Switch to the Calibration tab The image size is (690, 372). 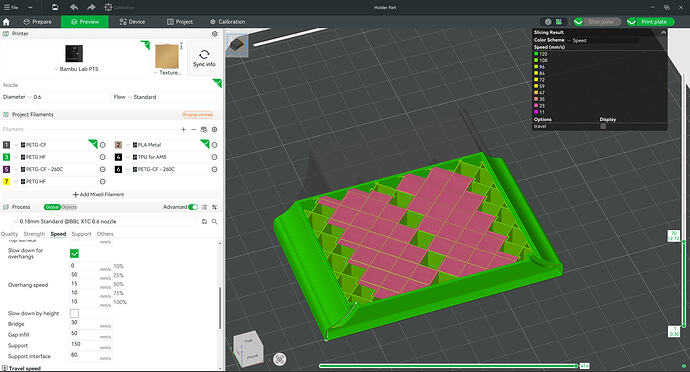(x=228, y=22)
